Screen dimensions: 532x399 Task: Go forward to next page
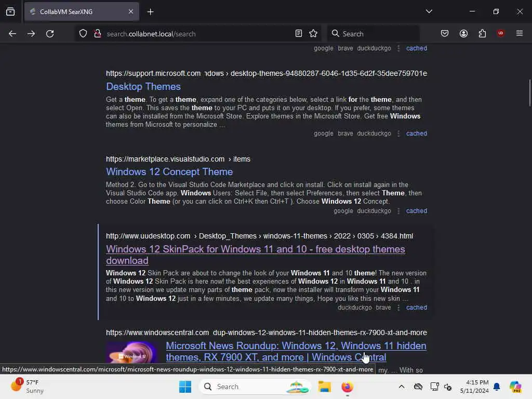tap(31, 34)
